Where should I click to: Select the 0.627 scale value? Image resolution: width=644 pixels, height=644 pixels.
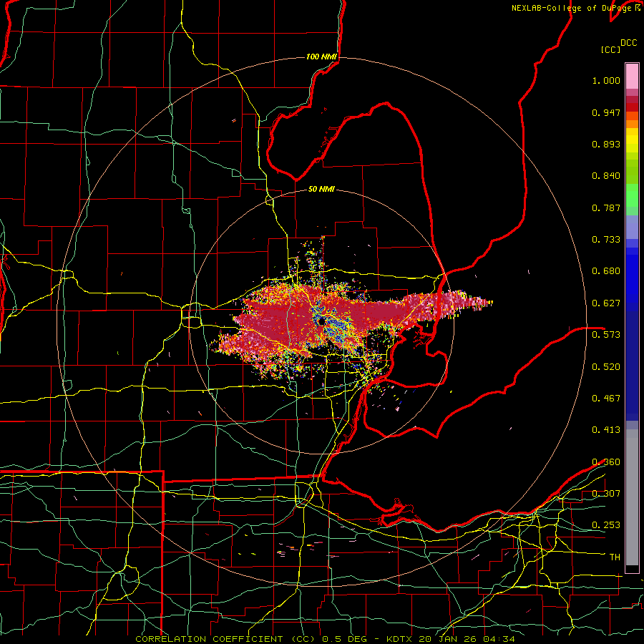tap(606, 303)
